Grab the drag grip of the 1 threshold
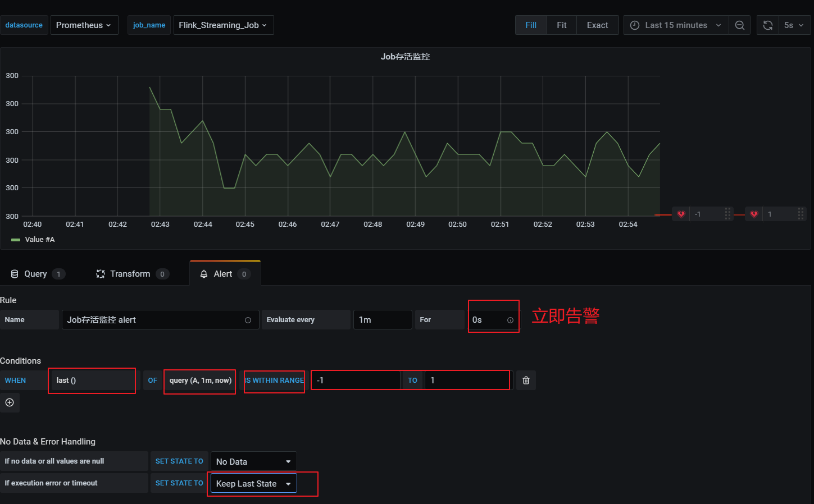 (x=801, y=214)
